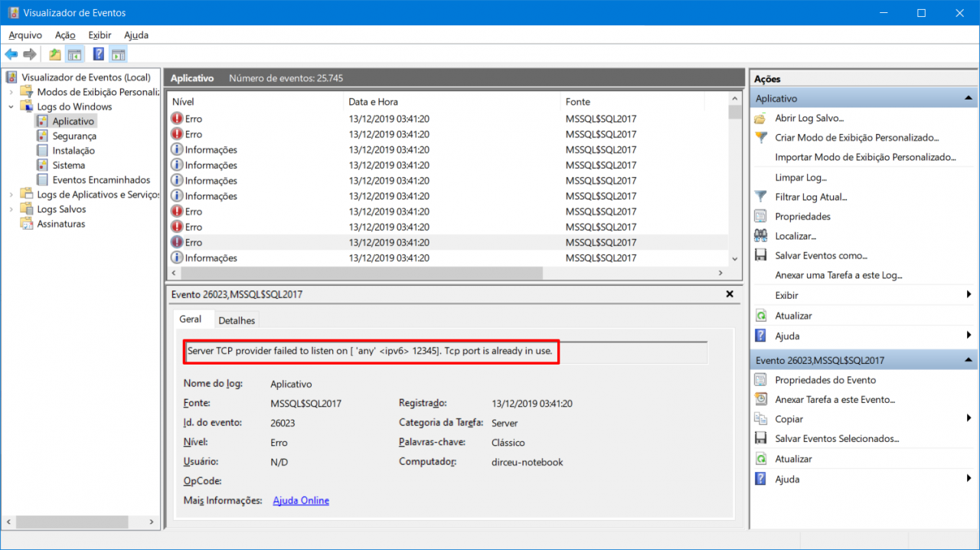Open the Arquivo menu
The height and width of the screenshot is (550, 980).
[25, 34]
